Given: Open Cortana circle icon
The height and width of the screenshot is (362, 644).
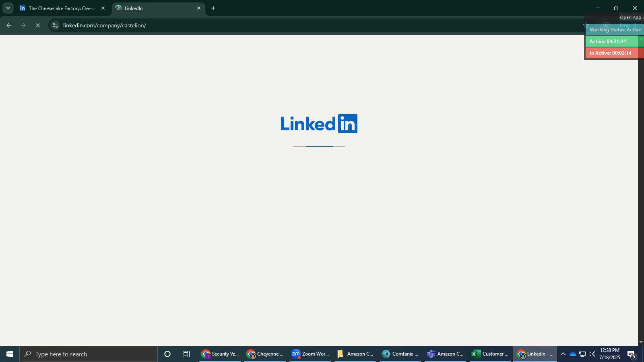Looking at the screenshot, I should 167,354.
